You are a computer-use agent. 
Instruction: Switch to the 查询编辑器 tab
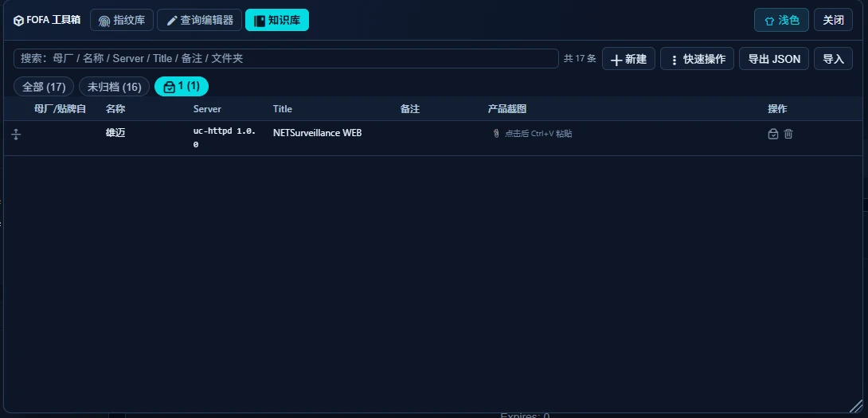click(x=199, y=20)
